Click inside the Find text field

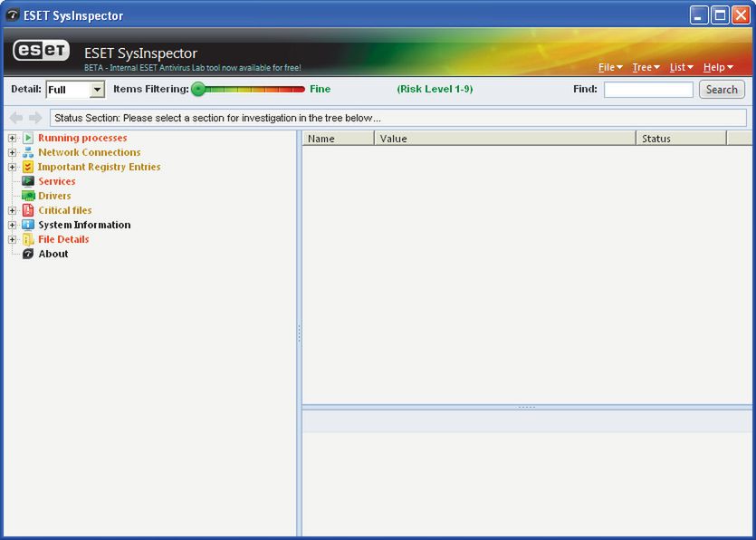648,90
